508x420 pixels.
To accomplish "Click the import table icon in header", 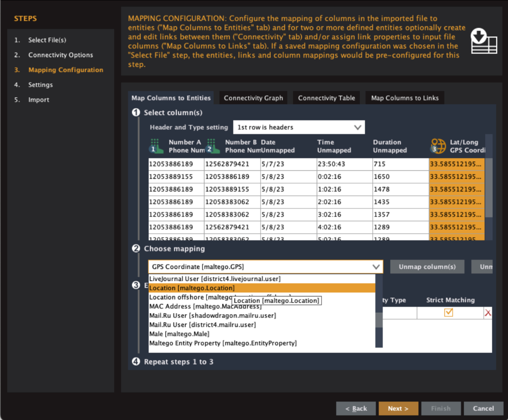I will [484, 41].
